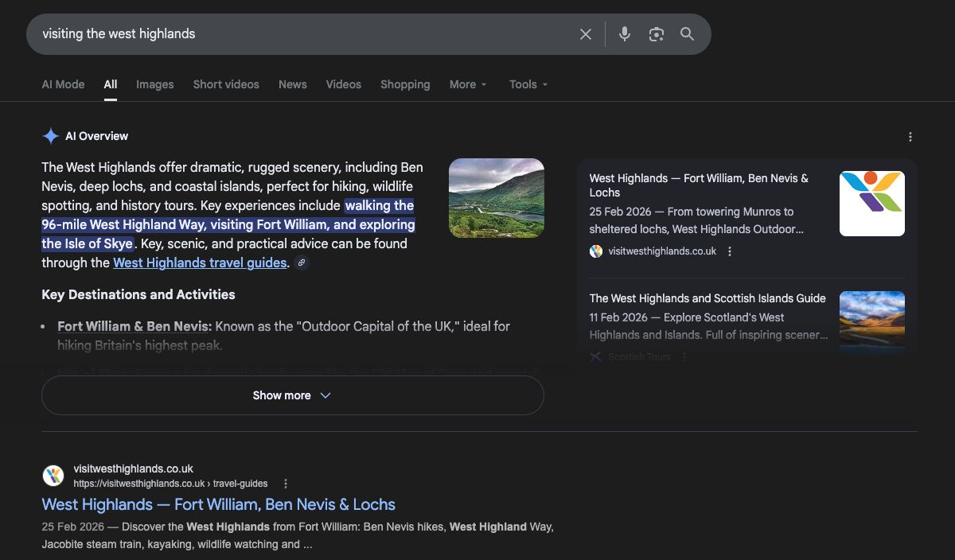Click the visitwesthighlands.co.uk source label in card
This screenshot has width=955, height=560.
(x=662, y=251)
